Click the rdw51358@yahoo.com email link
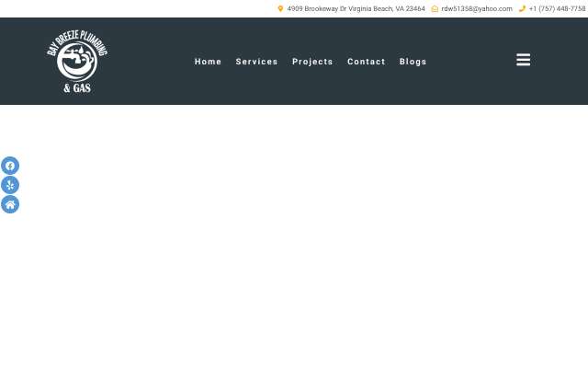Screen dimensions: 588x368 click(477, 8)
